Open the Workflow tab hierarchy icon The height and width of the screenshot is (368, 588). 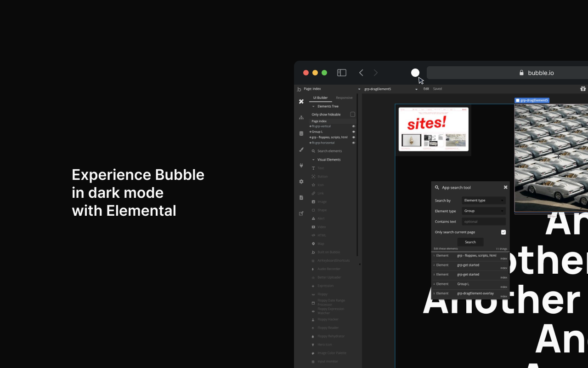[301, 117]
